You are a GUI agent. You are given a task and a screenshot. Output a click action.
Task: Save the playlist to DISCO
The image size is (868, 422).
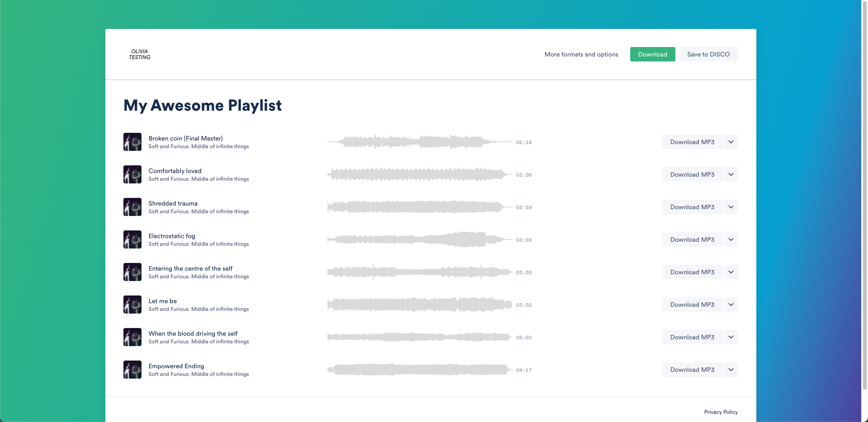coord(708,54)
